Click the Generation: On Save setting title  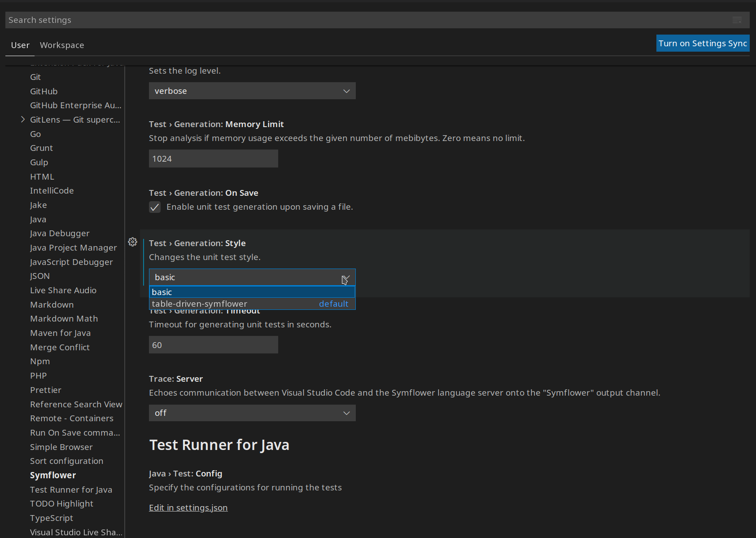pyautogui.click(x=204, y=193)
